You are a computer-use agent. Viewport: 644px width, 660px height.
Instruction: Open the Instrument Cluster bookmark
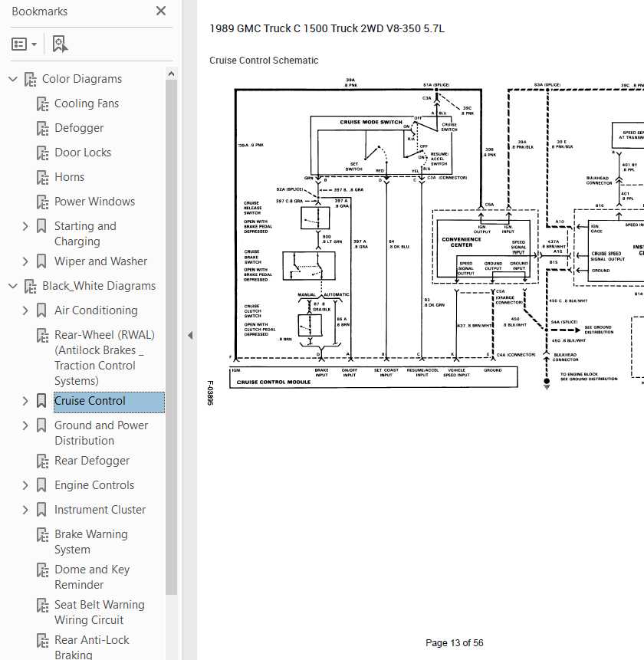tap(100, 510)
